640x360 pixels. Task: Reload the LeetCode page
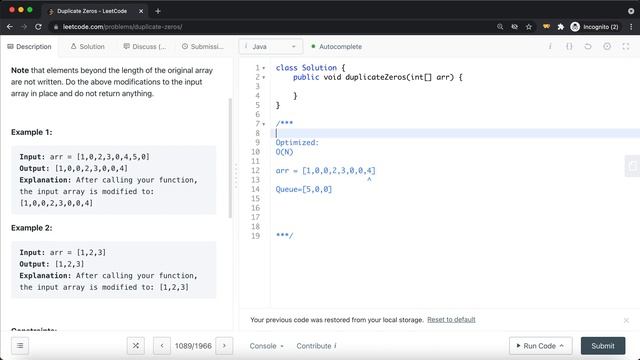pos(38,27)
